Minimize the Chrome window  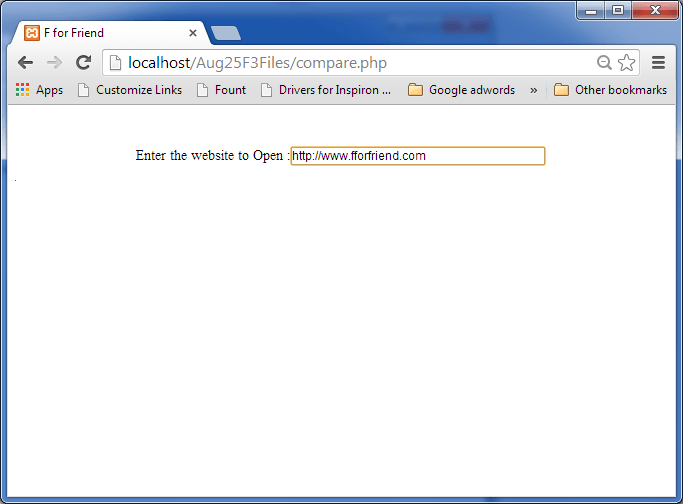tap(591, 10)
